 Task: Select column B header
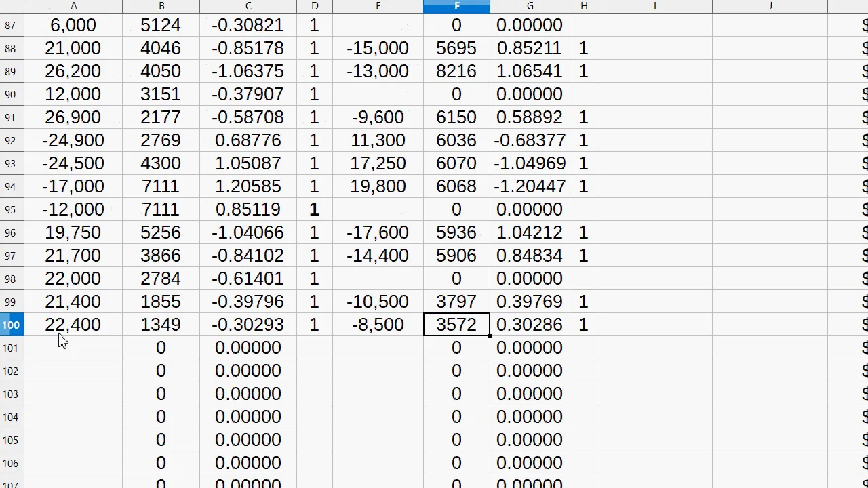pyautogui.click(x=161, y=6)
